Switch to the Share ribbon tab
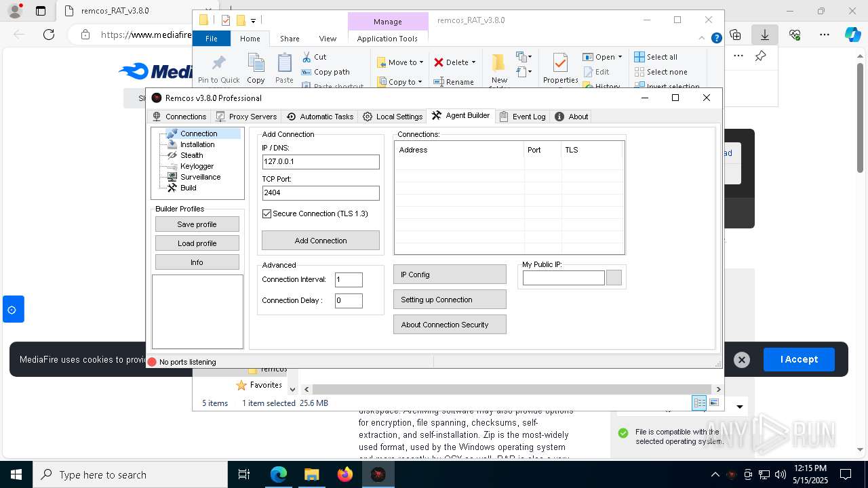This screenshot has height=488, width=868. (290, 39)
